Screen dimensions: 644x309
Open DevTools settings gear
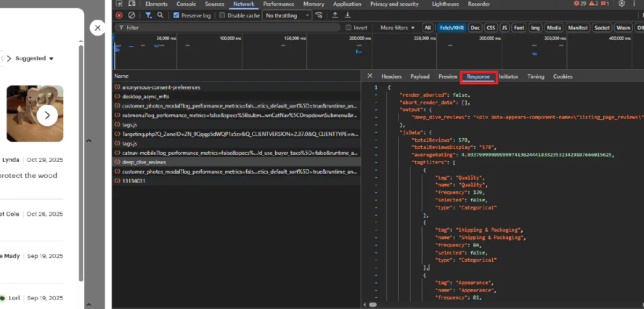(621, 4)
